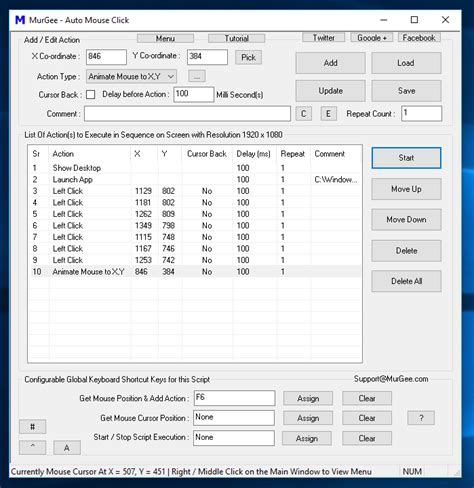Click the Google + button

click(x=372, y=38)
